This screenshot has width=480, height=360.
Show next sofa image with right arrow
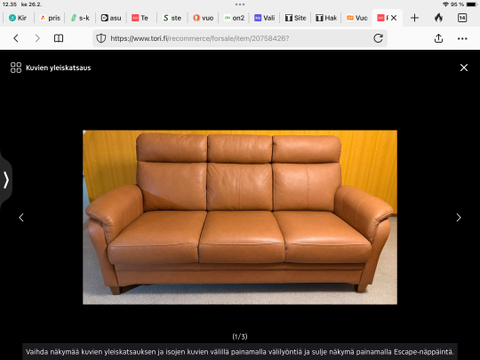pos(459,218)
